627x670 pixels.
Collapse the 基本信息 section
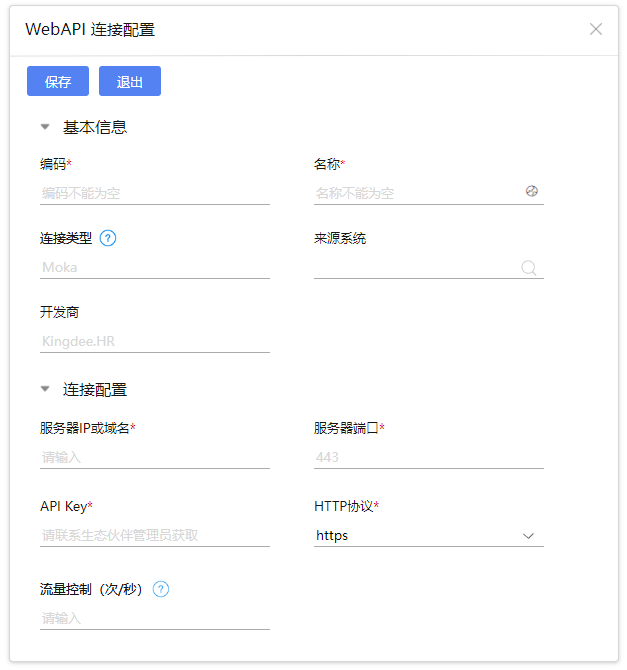45,128
